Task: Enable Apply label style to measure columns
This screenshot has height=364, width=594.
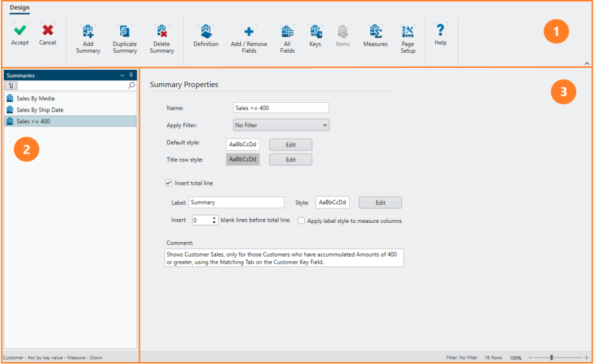Action: [x=302, y=221]
